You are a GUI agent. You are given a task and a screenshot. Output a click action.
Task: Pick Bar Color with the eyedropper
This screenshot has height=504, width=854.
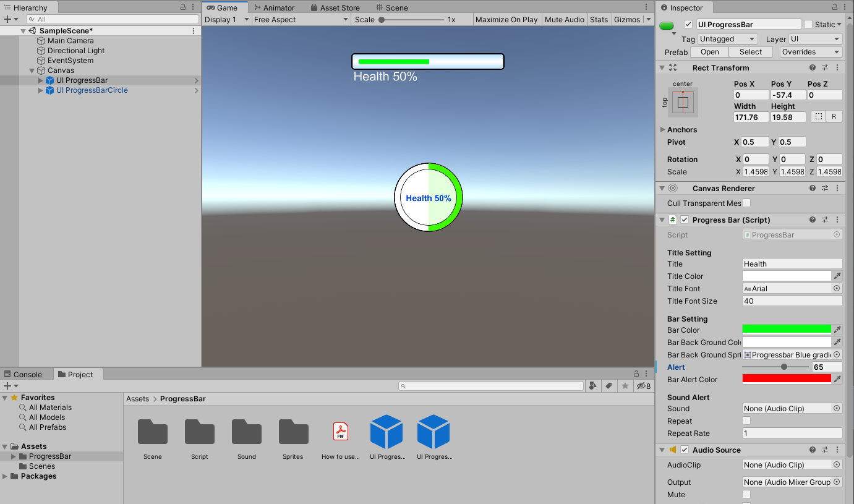[x=837, y=330]
